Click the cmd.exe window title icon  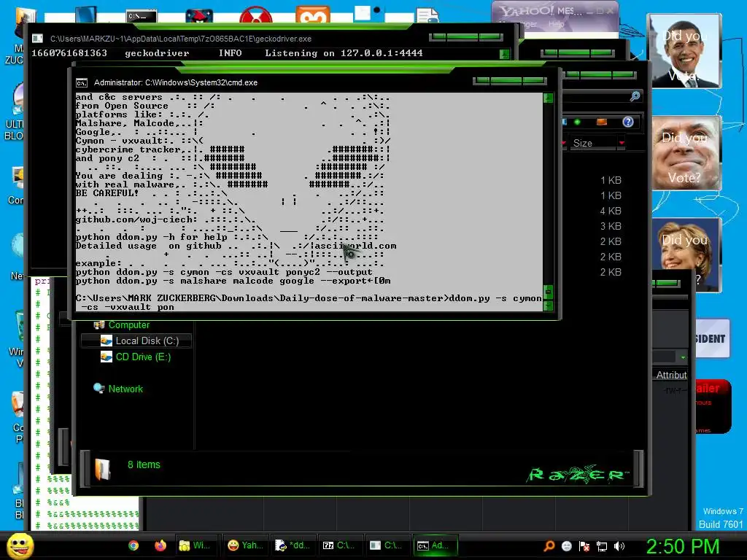coord(82,83)
